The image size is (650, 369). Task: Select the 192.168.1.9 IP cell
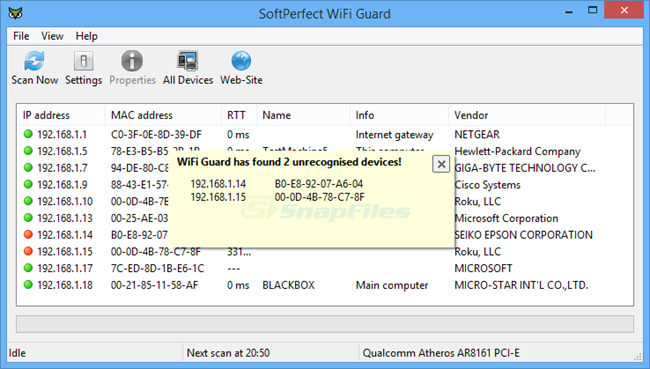[x=62, y=184]
